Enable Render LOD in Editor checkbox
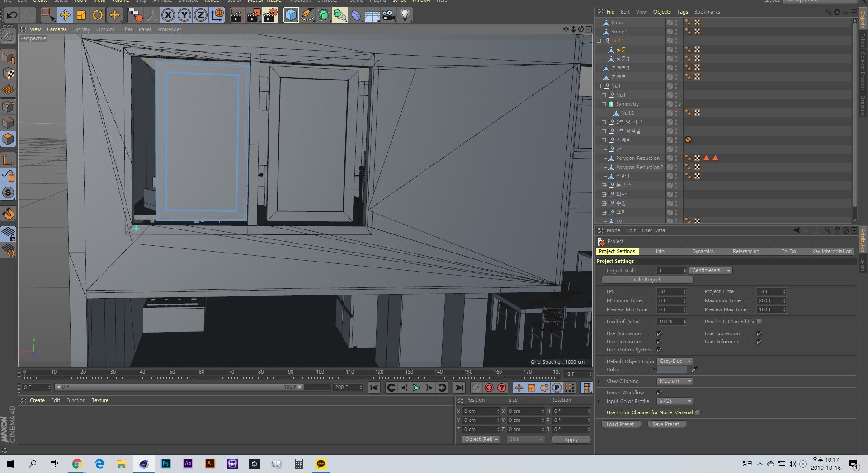 [759, 322]
